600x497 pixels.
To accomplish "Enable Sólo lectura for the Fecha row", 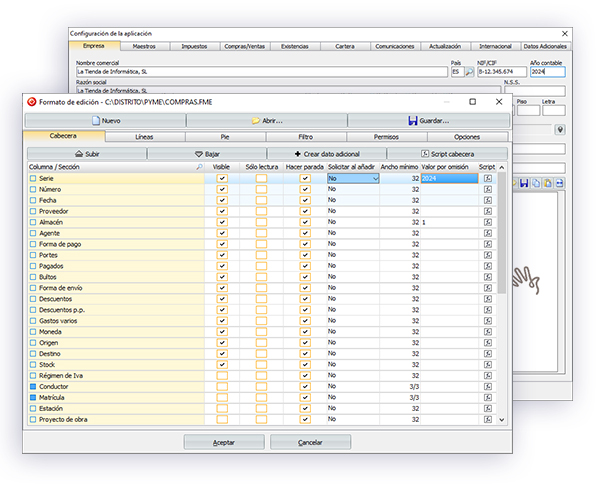I will click(x=261, y=200).
